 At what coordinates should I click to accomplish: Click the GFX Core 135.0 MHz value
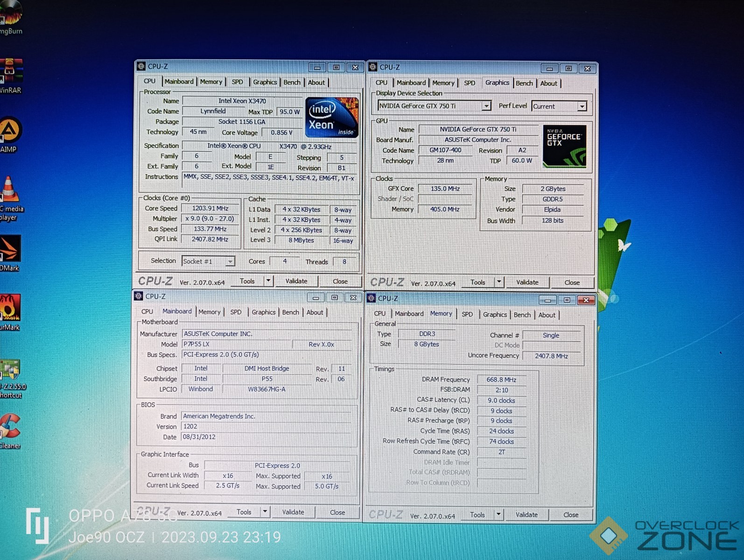[x=445, y=189]
